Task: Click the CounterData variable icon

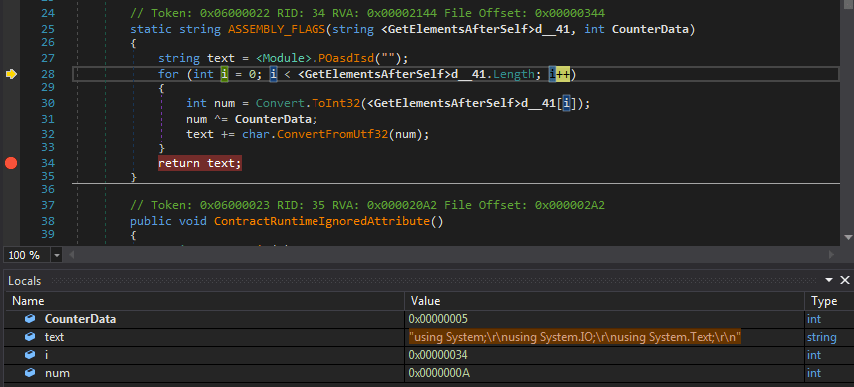Action: coord(30,319)
